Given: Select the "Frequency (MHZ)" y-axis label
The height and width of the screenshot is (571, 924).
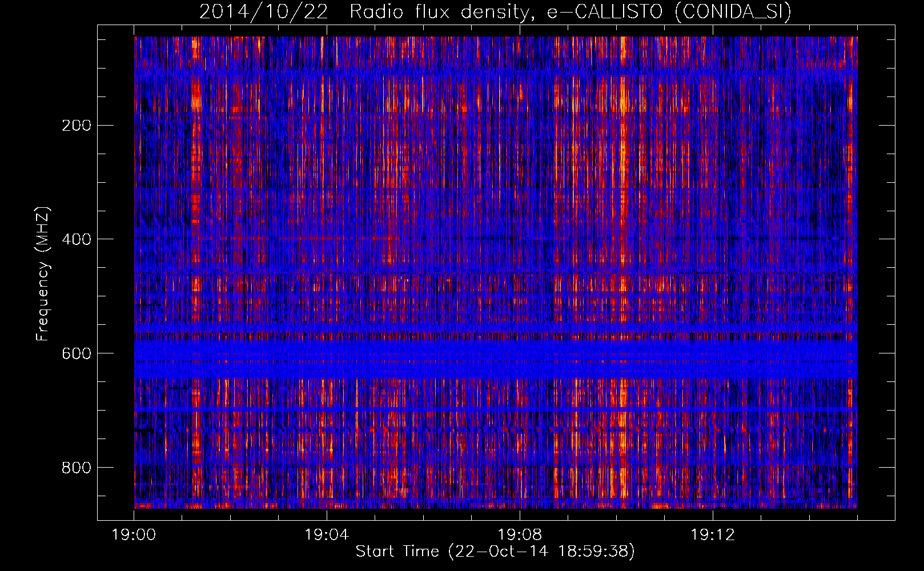Looking at the screenshot, I should point(43,274).
